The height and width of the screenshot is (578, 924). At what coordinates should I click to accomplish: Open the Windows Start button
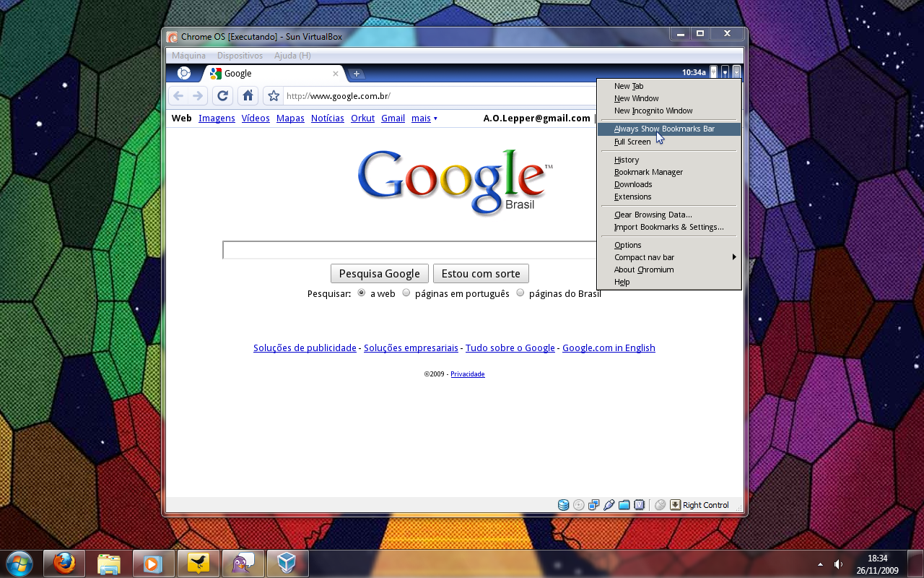tap(19, 563)
